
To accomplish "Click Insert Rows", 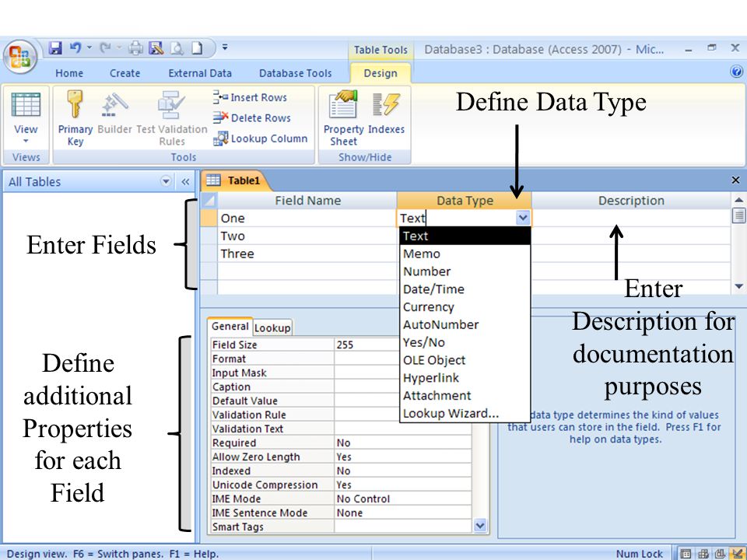I will [x=250, y=98].
